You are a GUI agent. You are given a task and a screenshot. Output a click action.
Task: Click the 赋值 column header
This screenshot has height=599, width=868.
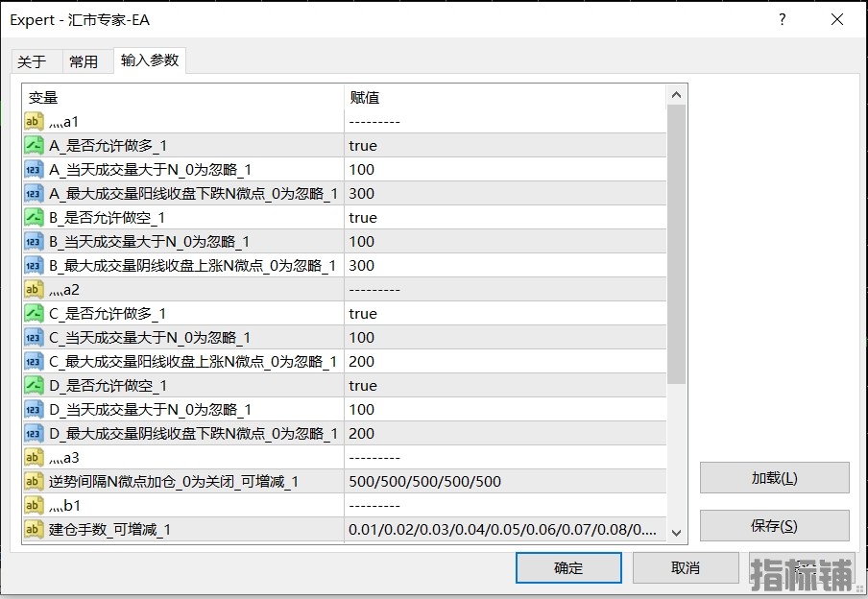pyautogui.click(x=505, y=98)
